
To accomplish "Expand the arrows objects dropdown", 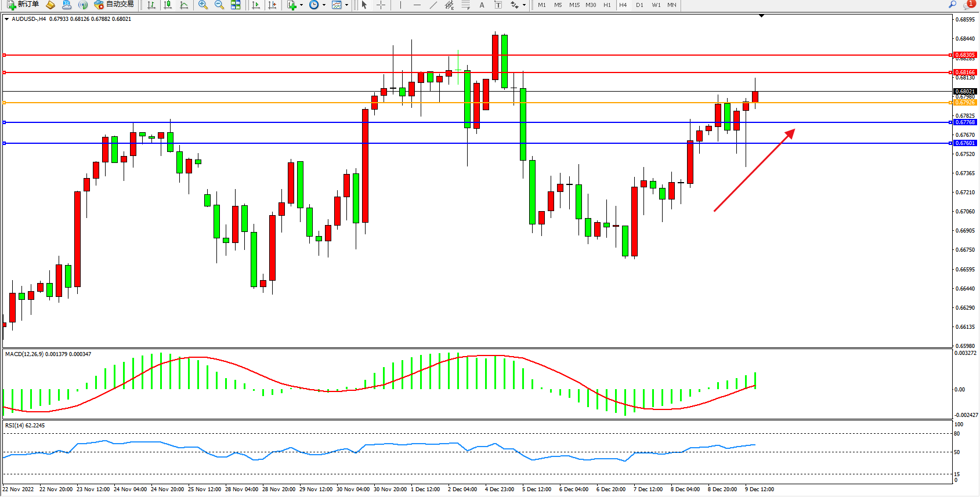I will (524, 5).
